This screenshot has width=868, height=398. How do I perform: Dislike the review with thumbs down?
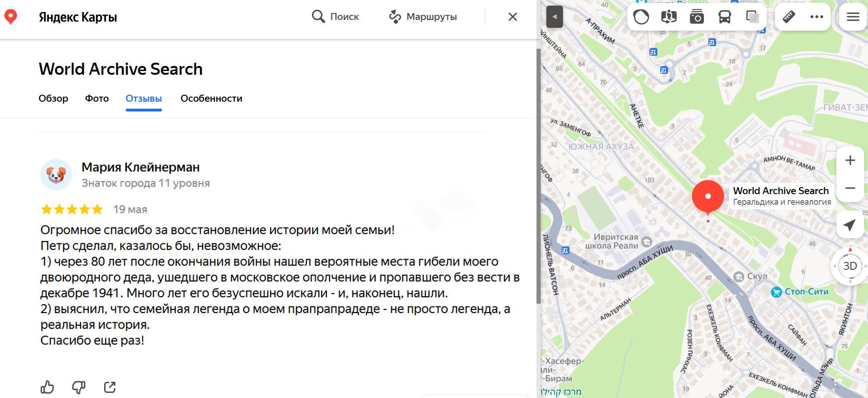click(x=79, y=387)
